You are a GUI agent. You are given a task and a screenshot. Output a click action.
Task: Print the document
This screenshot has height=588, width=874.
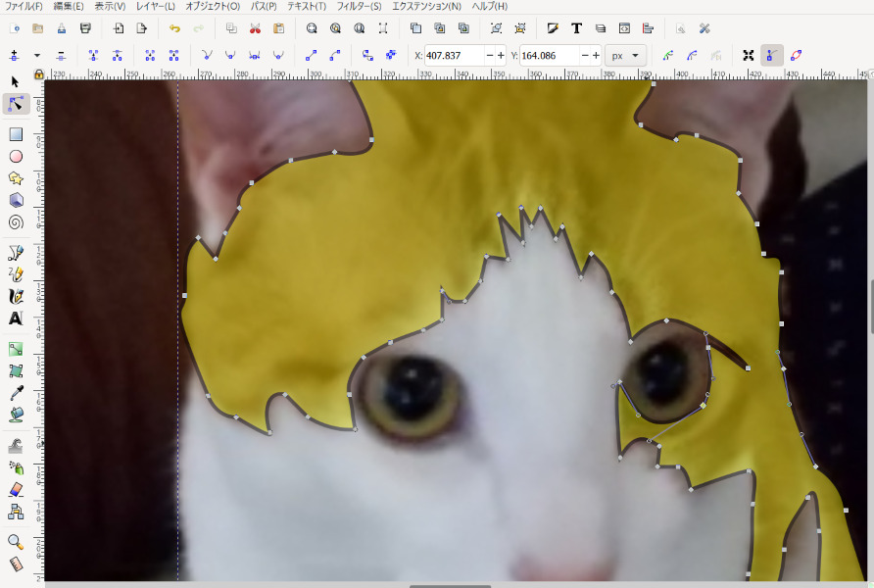[x=85, y=28]
